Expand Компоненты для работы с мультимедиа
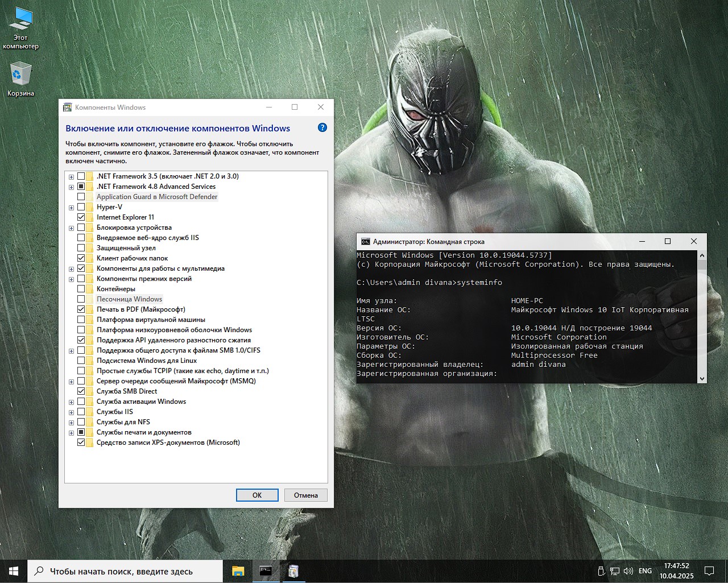The width and height of the screenshot is (728, 583). pyautogui.click(x=72, y=269)
